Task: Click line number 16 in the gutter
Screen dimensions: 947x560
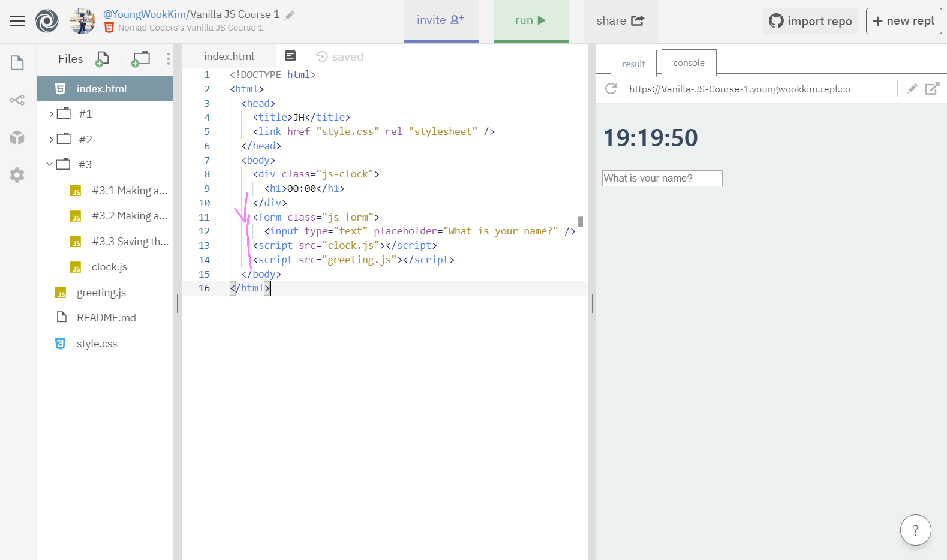Action: tap(204, 288)
